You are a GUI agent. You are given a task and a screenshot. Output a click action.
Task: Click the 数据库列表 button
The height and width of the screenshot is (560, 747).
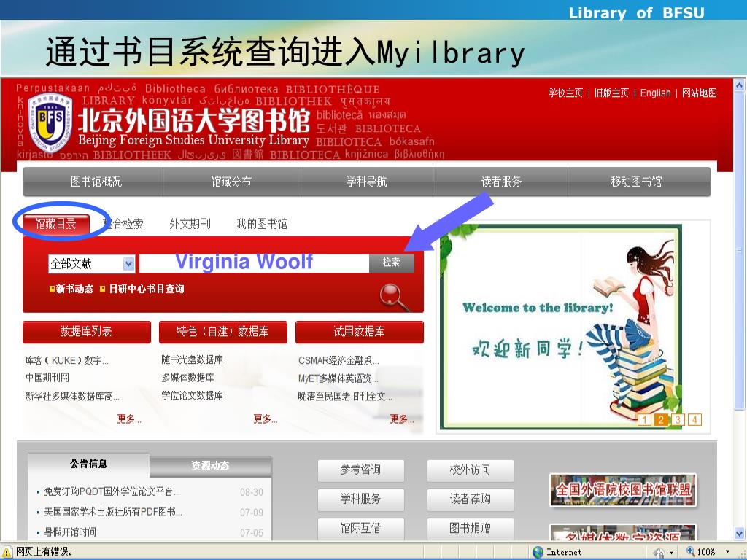point(86,332)
